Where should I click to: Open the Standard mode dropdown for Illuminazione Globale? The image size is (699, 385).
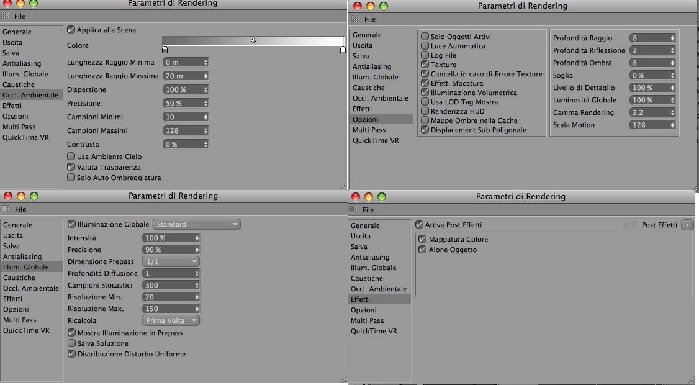pyautogui.click(x=197, y=224)
